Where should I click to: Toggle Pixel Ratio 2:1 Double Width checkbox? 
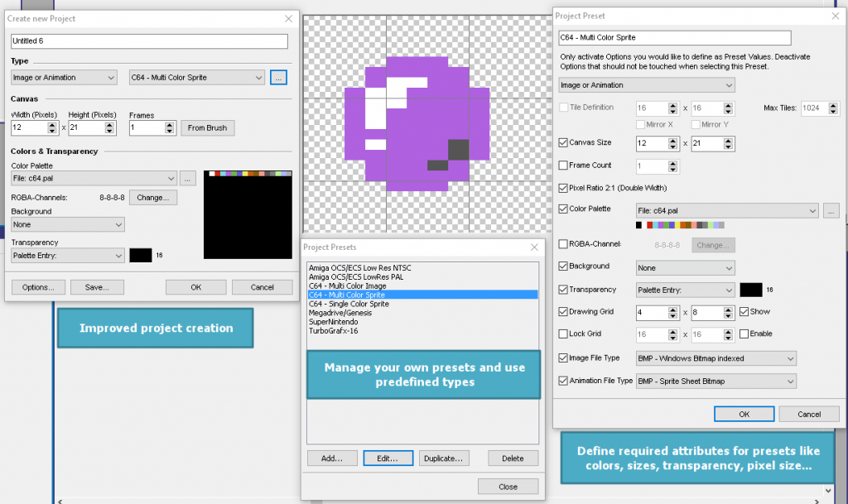tap(564, 188)
